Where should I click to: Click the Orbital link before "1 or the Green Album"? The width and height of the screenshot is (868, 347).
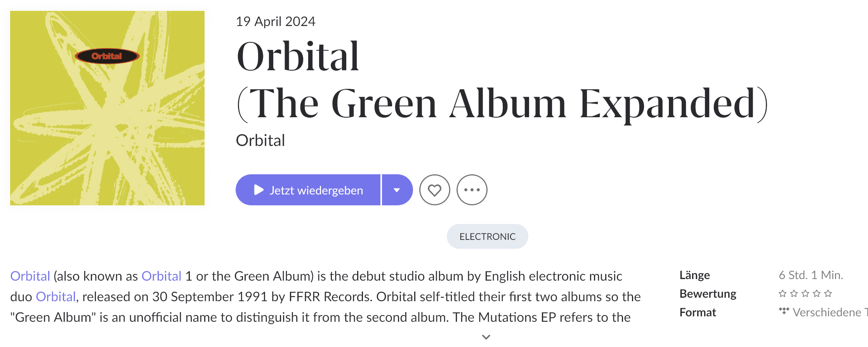(161, 276)
